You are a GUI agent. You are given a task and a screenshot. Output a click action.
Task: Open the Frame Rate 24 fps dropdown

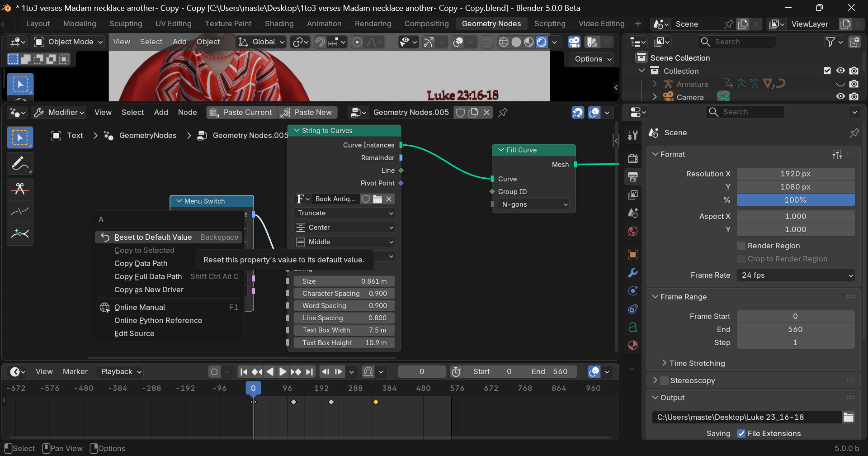796,275
